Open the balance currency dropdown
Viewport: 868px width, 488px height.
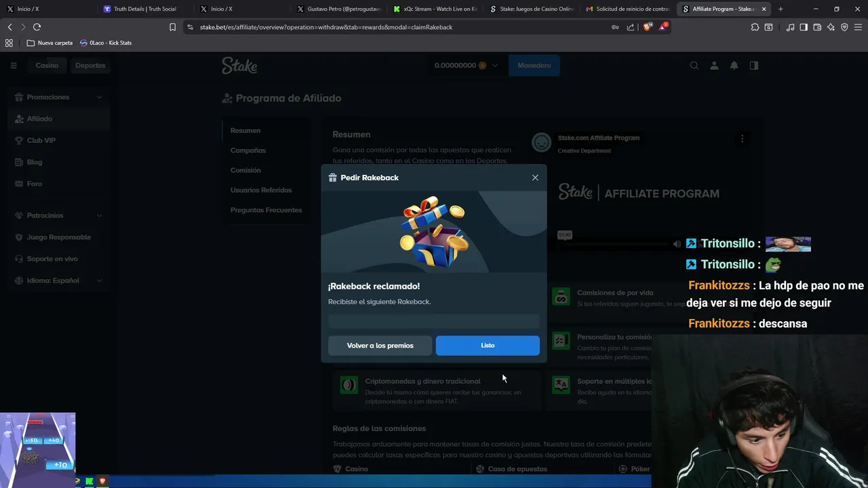pos(467,66)
